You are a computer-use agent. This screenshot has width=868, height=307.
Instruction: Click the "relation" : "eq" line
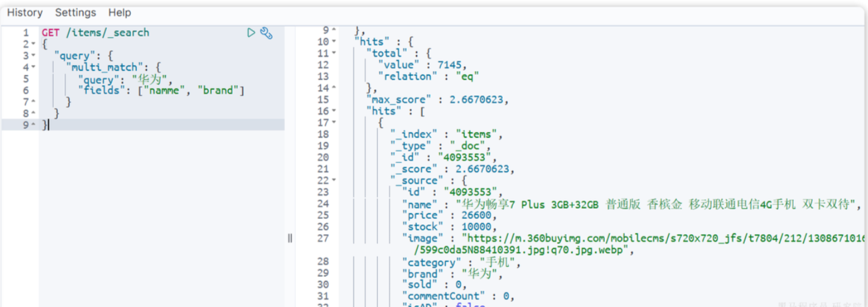[429, 76]
